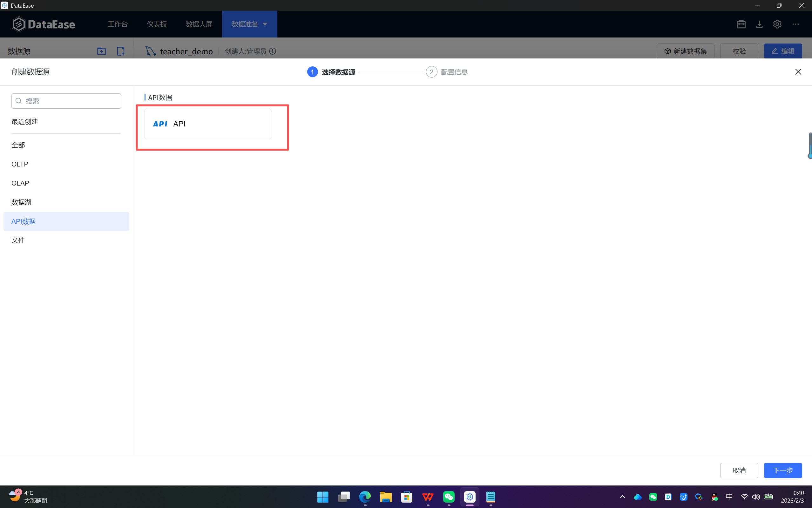Open WeChat from the taskbar

click(x=449, y=497)
